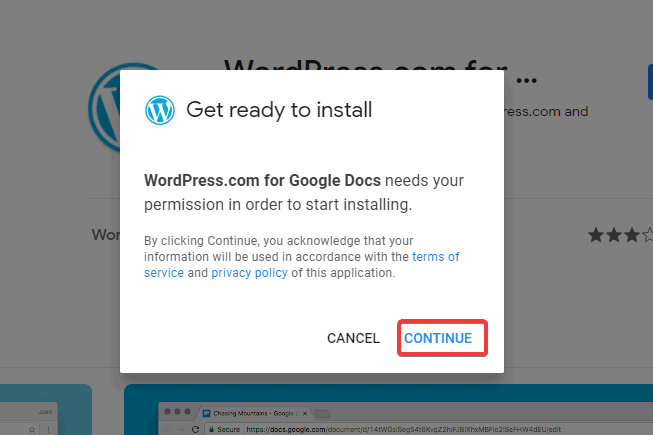Click the window control dots in the preview
The image size is (653, 435).
click(x=178, y=413)
